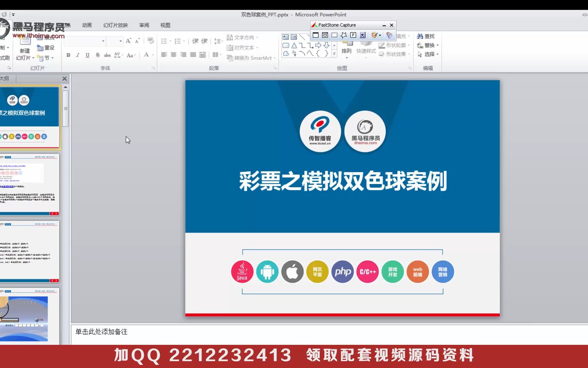Toggle strikethrough formatting
This screenshot has height=368, width=588.
(107, 55)
